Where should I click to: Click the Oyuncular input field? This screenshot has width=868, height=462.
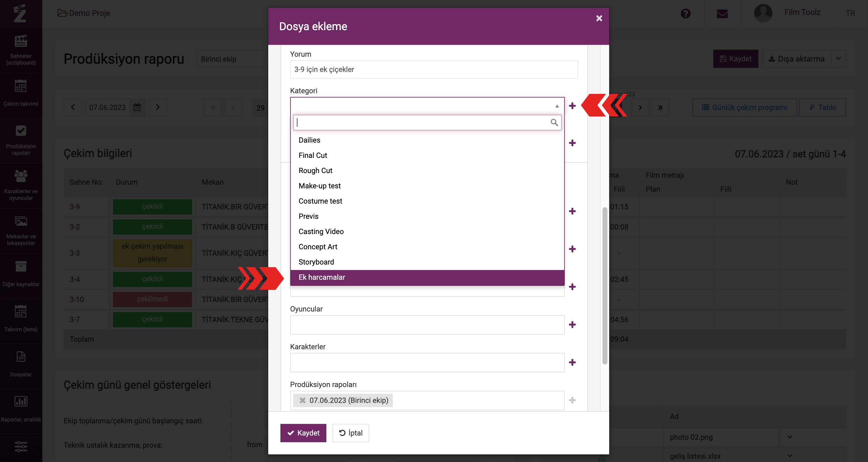[427, 325]
